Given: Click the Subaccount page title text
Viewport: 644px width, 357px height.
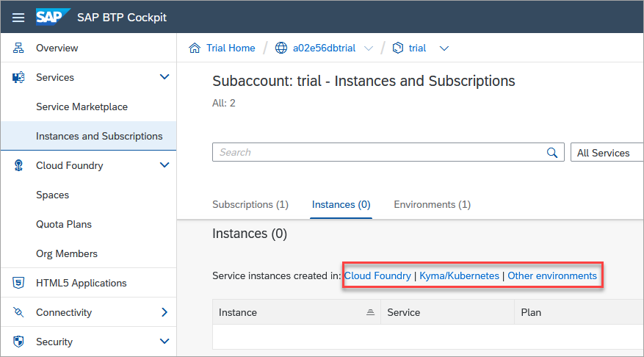Looking at the screenshot, I should click(x=363, y=81).
